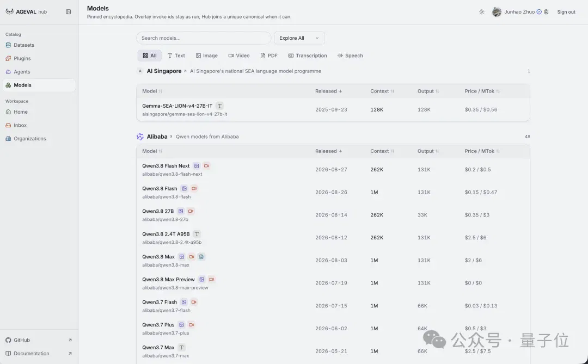The image size is (588, 364).
Task: Open the Alibaba provider link
Action: tap(160, 137)
